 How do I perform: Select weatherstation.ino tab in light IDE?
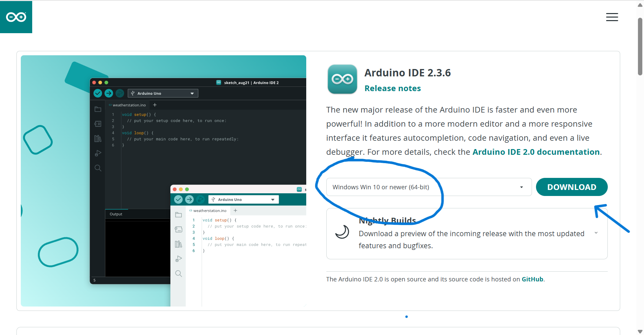click(x=208, y=211)
